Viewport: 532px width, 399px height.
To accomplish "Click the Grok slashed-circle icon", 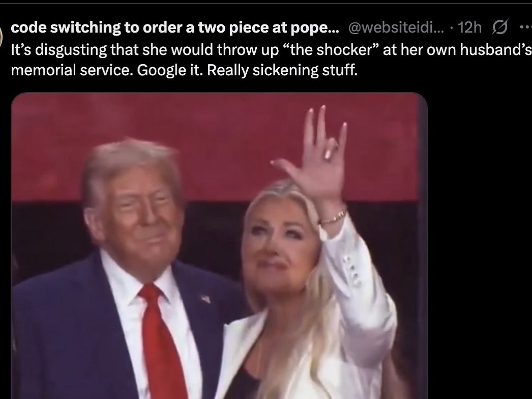I will [500, 27].
